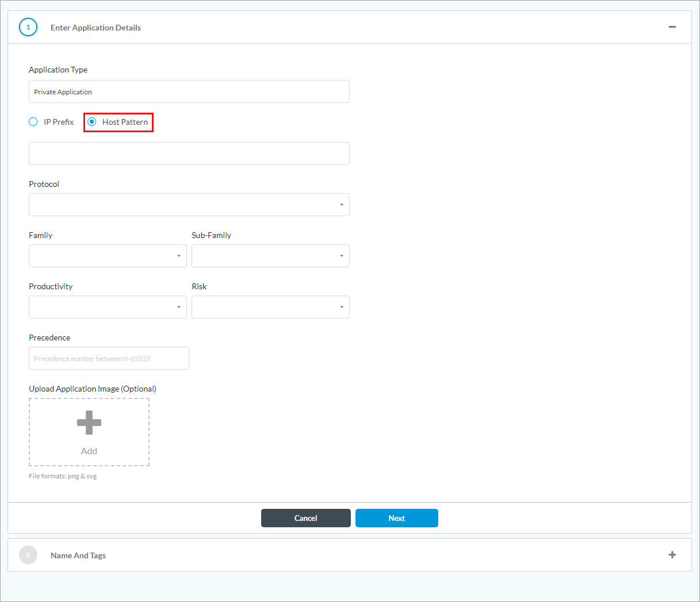Click the Precedence number input field
This screenshot has width=700, height=602.
point(109,358)
